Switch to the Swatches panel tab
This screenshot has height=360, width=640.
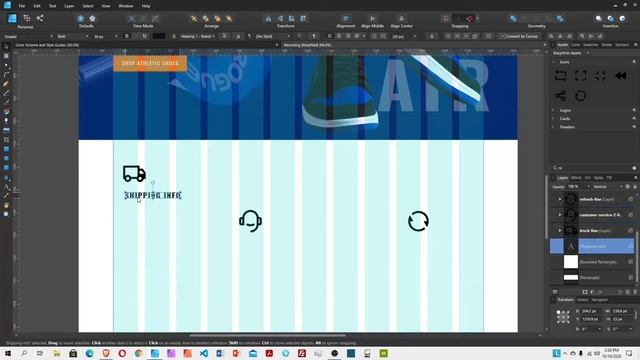click(590, 45)
